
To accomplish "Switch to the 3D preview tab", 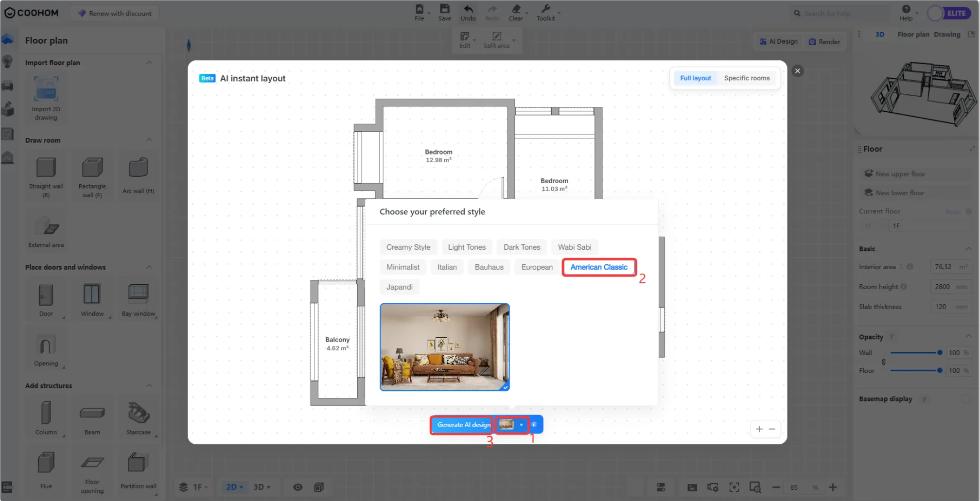I will pyautogui.click(x=880, y=35).
